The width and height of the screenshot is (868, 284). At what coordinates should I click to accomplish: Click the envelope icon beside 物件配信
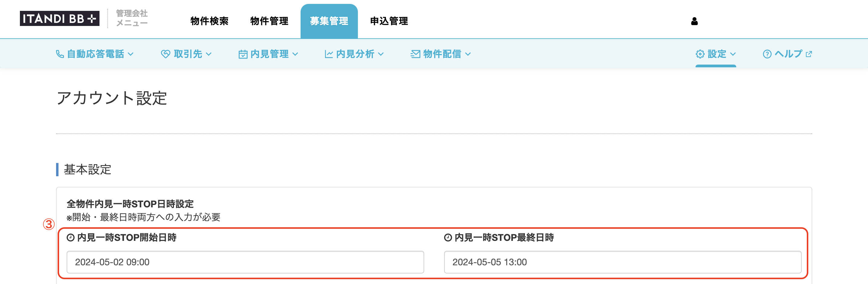[x=415, y=54]
